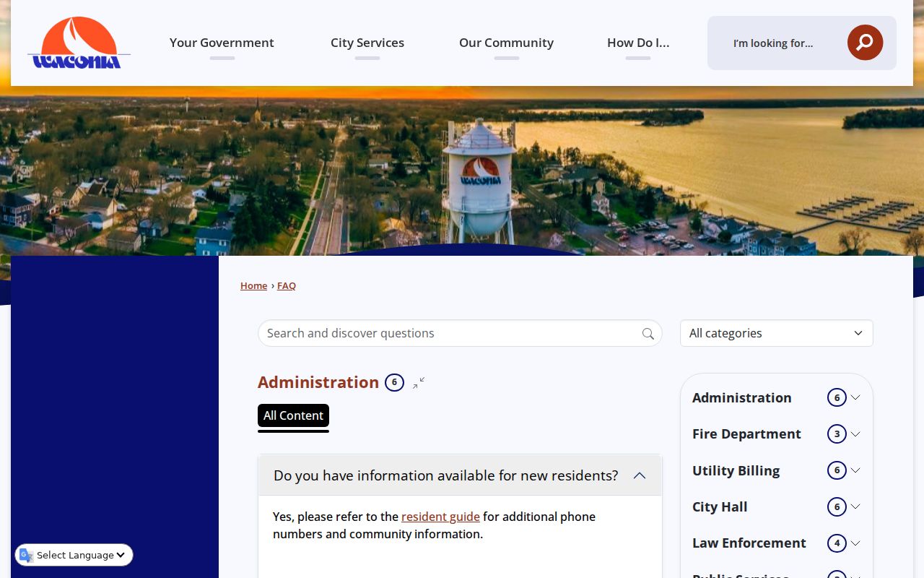Viewport: 924px width, 578px height.
Task: Click the Utility Billing count badge
Action: point(837,470)
